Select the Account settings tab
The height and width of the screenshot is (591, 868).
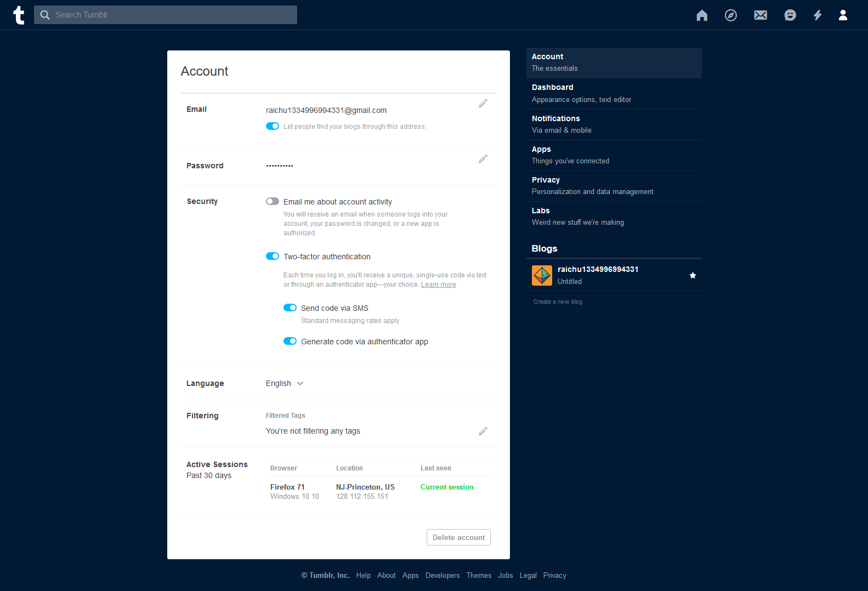point(614,62)
